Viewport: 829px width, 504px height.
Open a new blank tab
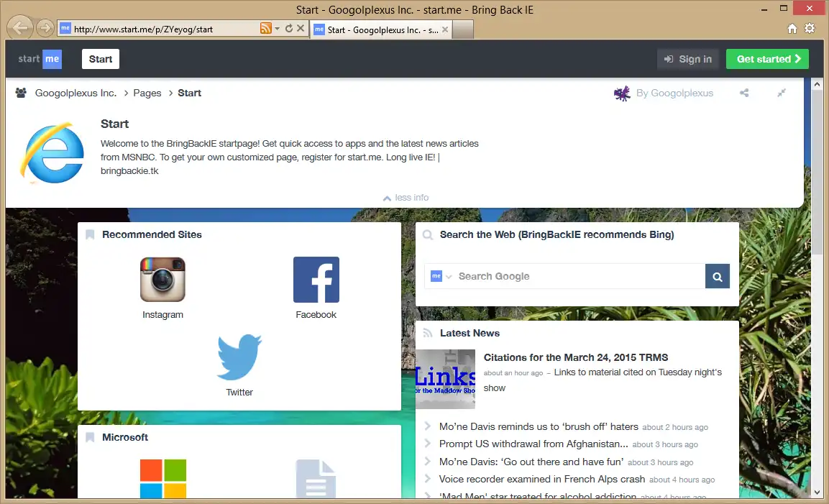pos(462,29)
